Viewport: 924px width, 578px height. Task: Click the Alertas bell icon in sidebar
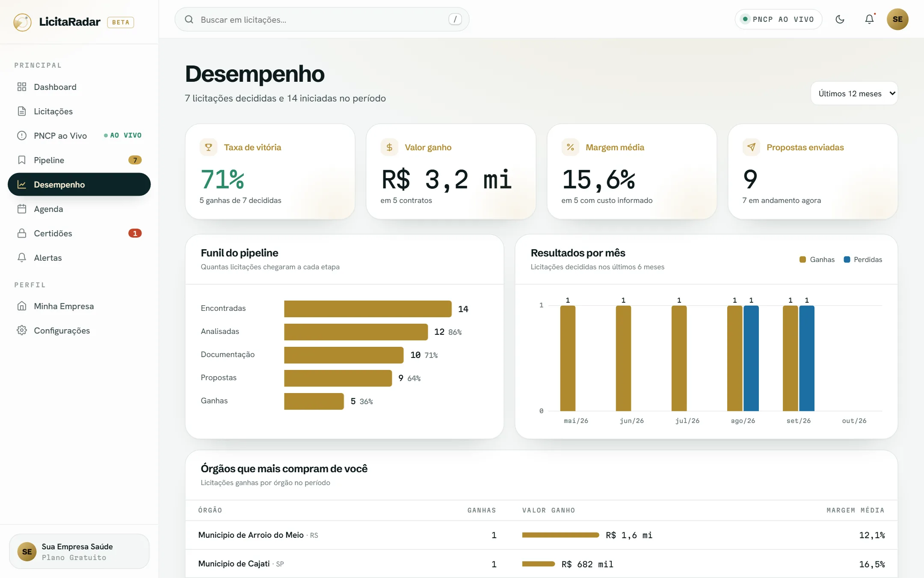[x=22, y=258]
